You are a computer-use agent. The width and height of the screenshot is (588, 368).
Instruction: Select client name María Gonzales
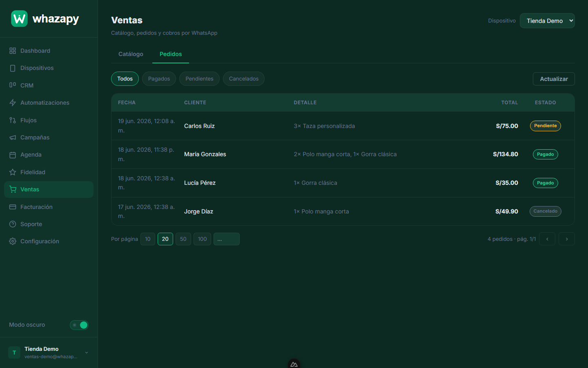205,154
